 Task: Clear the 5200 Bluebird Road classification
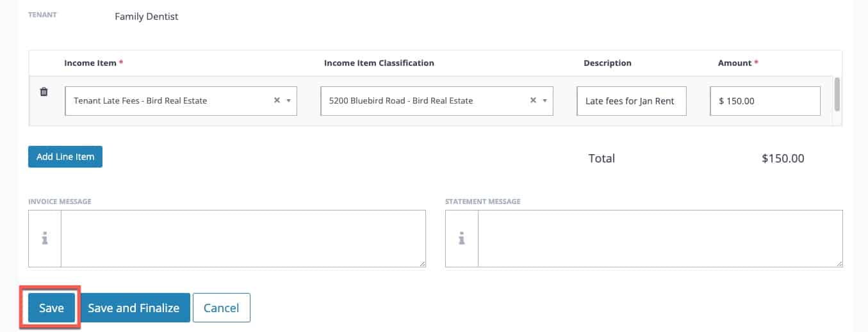click(533, 100)
